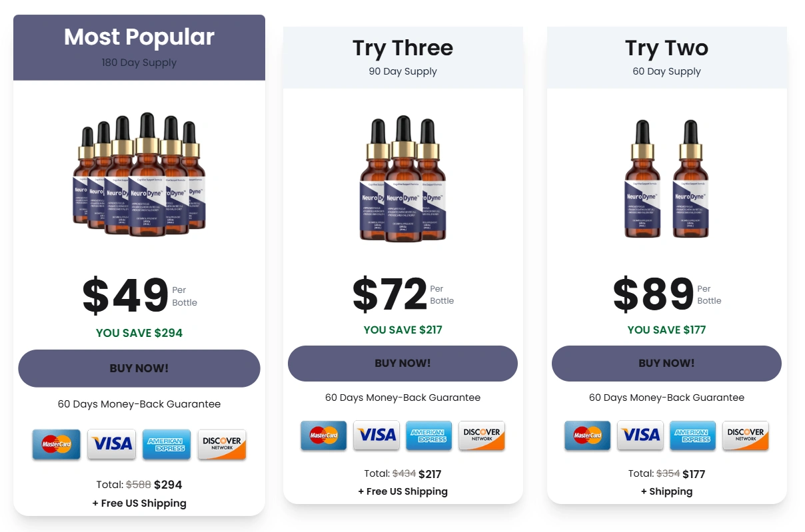
Task: Click the MasterCard icon under Try Two
Action: (587, 435)
